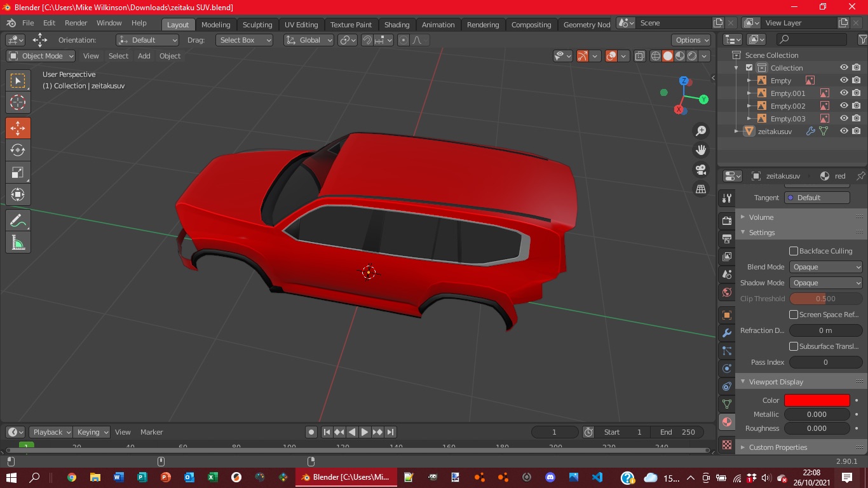
Task: Open the Render menu
Action: 76,23
